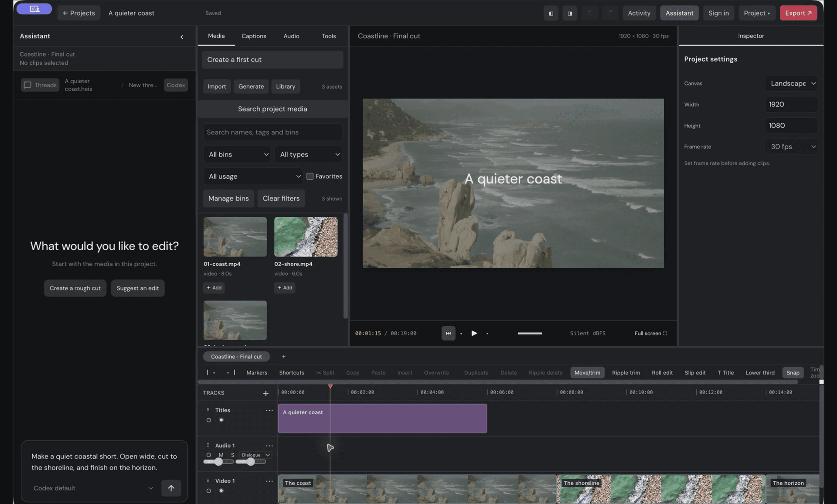Click the Export button
The image size is (837, 504).
click(798, 13)
